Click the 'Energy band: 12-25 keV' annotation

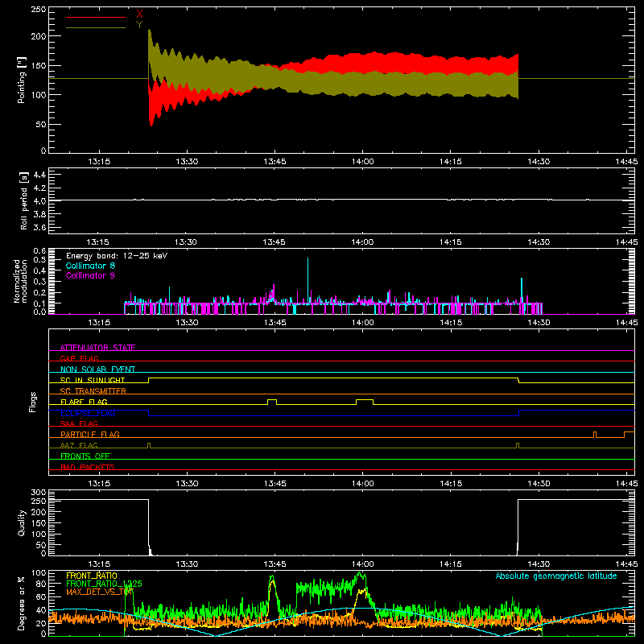[x=117, y=256]
